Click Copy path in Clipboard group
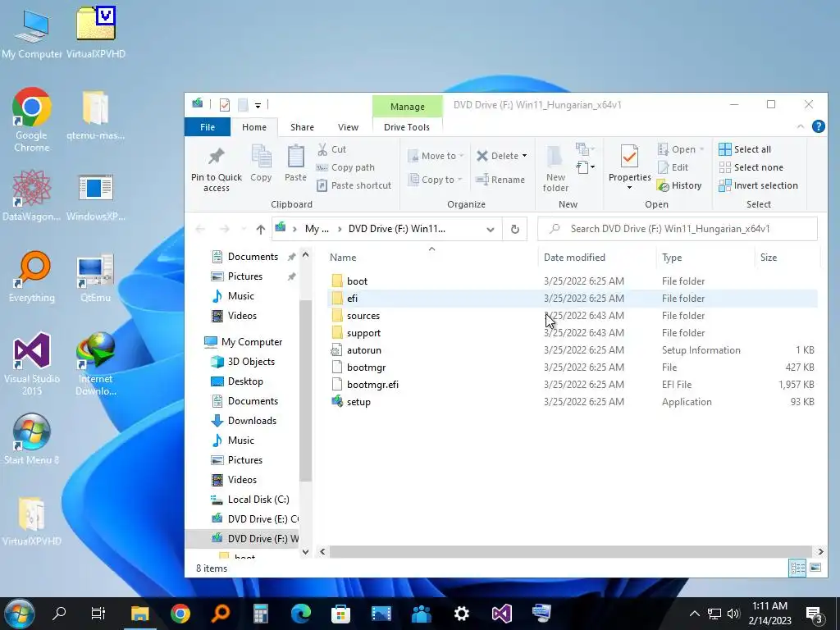840x630 pixels. 345,167
